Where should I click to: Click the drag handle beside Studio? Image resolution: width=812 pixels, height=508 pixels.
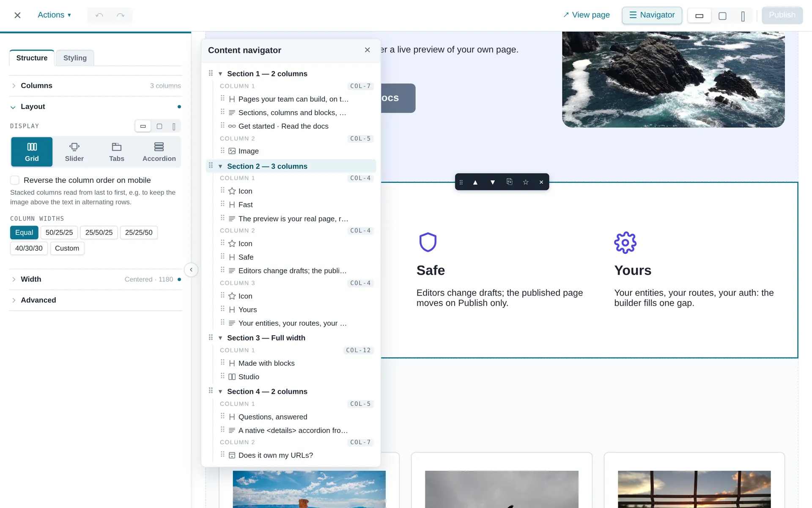point(222,376)
